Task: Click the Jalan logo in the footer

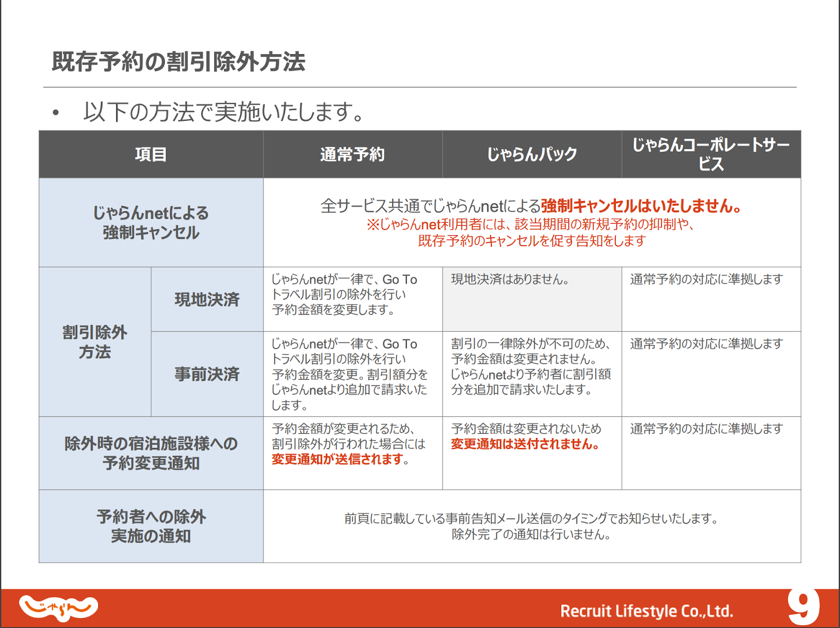Action: (x=58, y=608)
